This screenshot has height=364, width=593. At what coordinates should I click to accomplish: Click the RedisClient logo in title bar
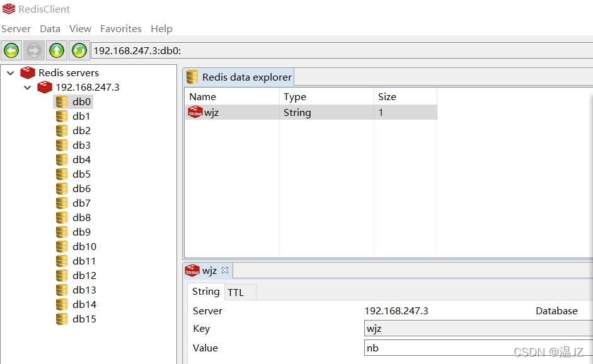point(9,9)
